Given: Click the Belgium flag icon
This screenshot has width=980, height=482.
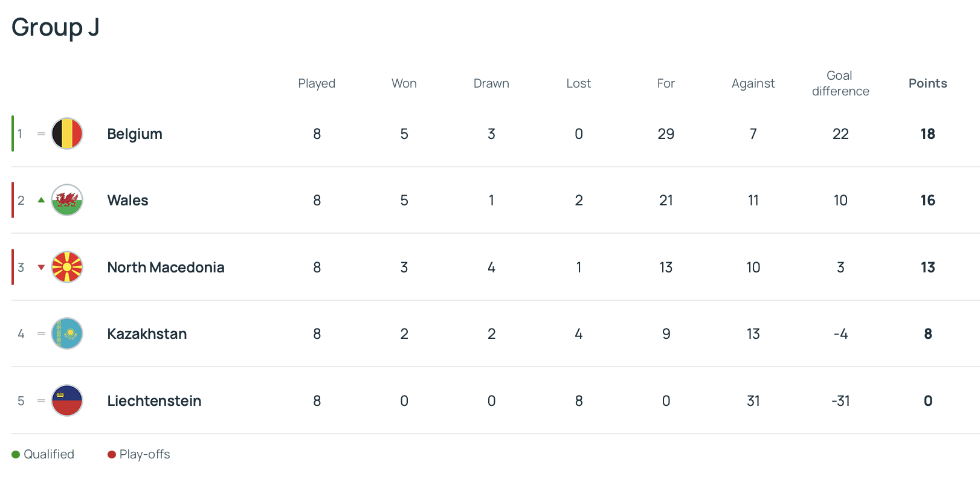Looking at the screenshot, I should pyautogui.click(x=67, y=134).
